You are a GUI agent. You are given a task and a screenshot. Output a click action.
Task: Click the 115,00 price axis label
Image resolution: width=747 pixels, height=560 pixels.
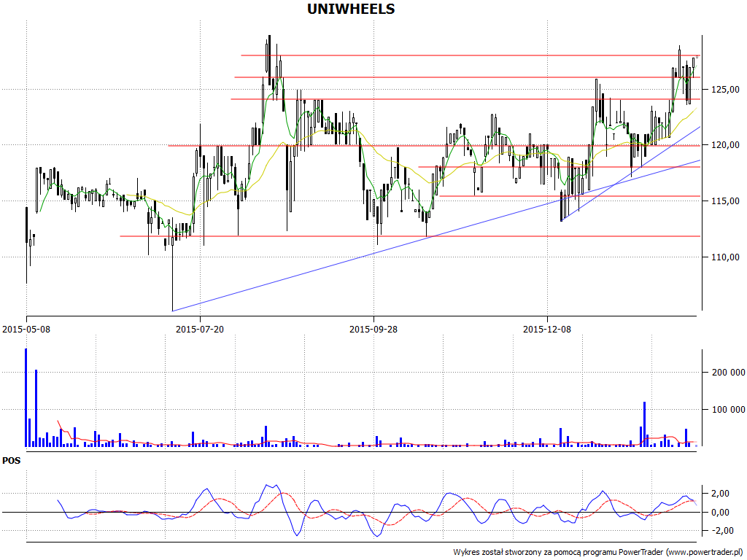725,201
